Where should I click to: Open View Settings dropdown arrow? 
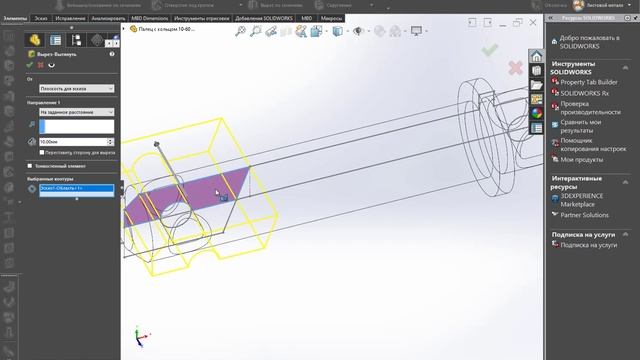pos(426,31)
